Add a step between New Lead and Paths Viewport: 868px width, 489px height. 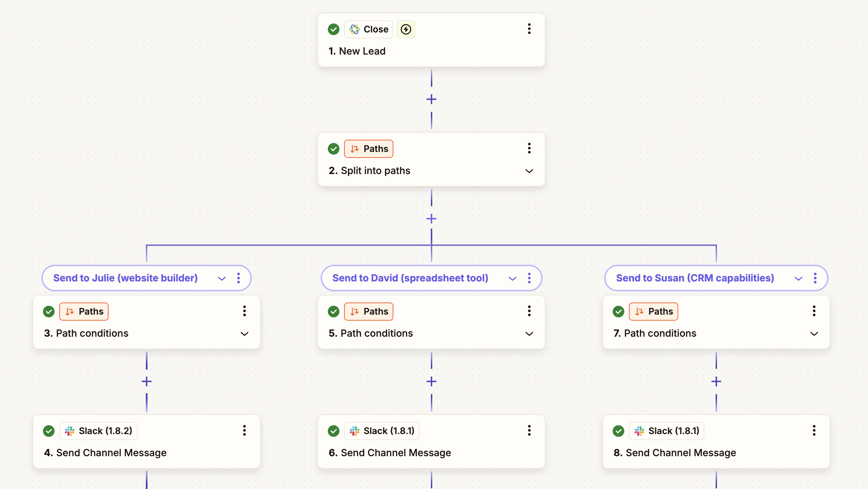pyautogui.click(x=431, y=99)
